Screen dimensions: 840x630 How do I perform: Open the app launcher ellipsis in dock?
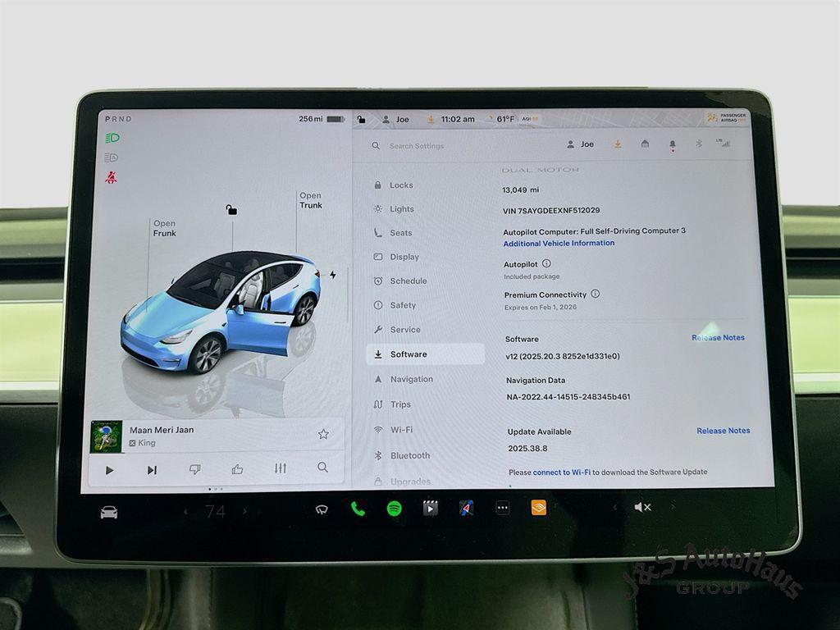pyautogui.click(x=501, y=508)
